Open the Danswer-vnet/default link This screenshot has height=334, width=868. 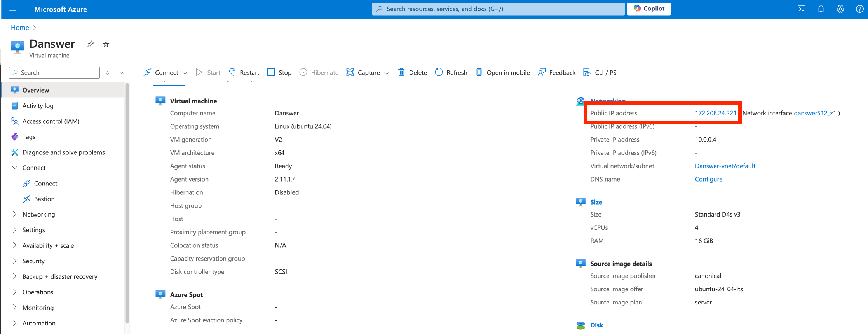725,166
